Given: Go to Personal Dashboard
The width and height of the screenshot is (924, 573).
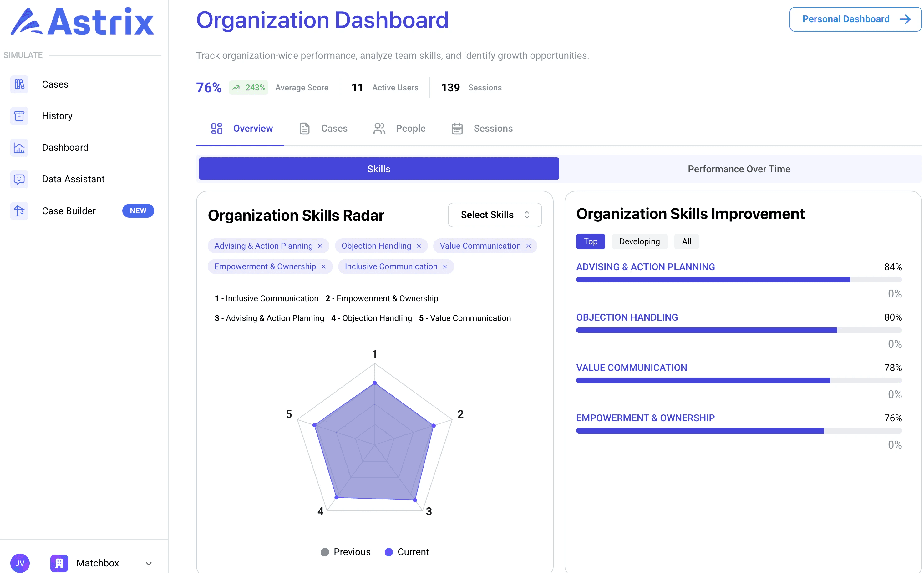Looking at the screenshot, I should point(855,19).
